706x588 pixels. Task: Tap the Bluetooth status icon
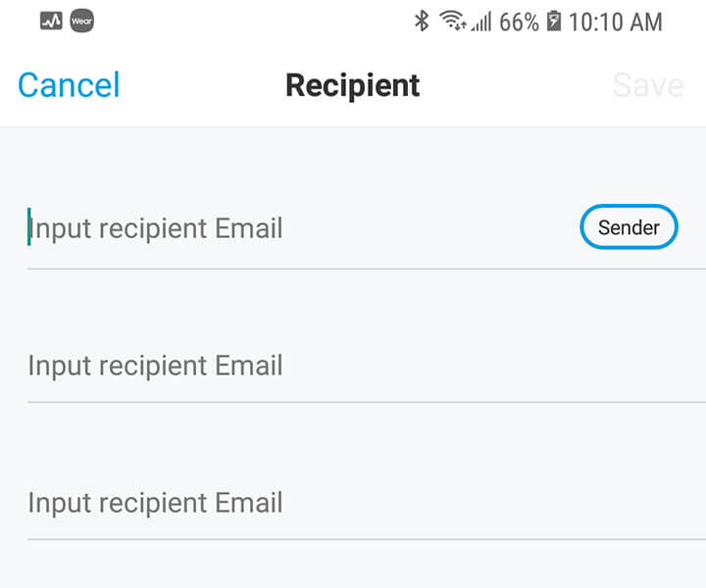coord(422,21)
